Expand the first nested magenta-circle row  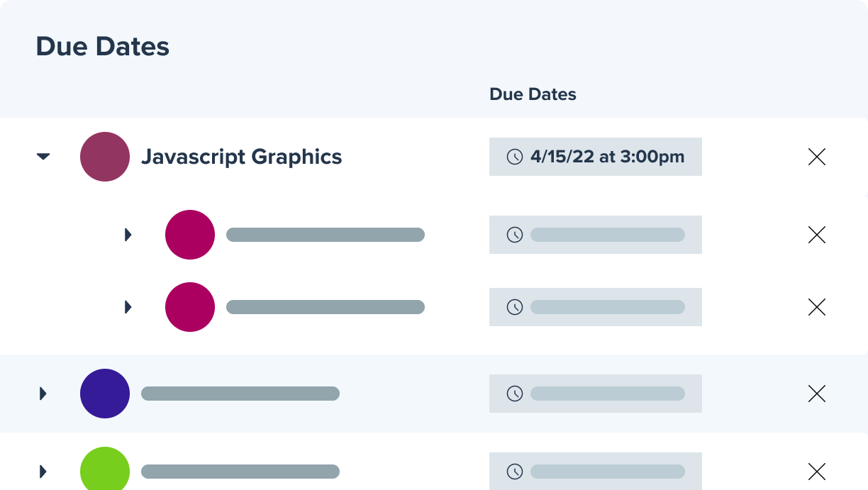coord(128,235)
